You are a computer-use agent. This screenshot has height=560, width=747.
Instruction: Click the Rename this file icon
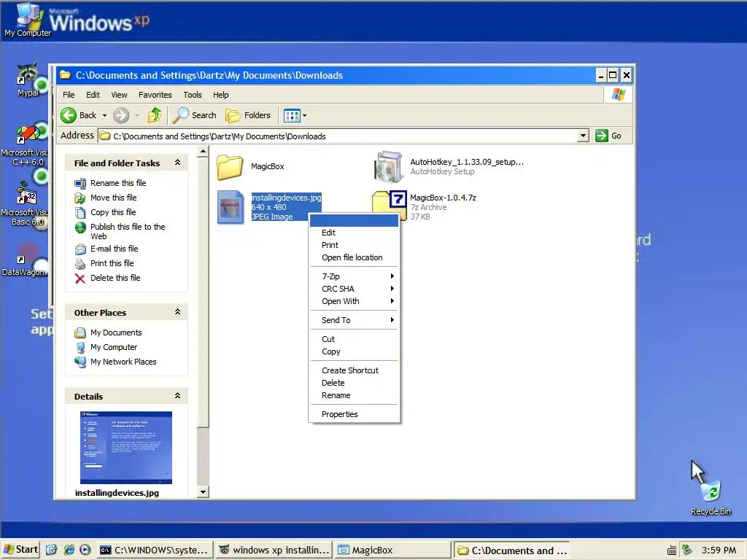click(x=80, y=183)
